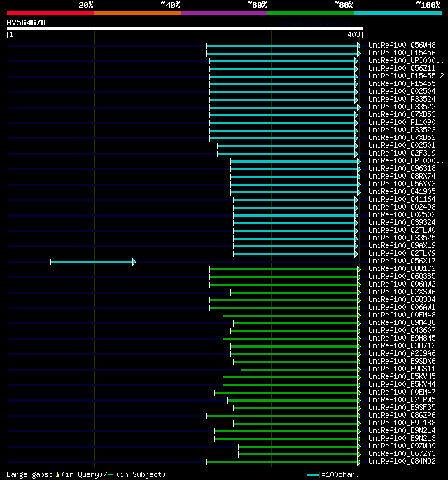Image resolution: width=448 pixels, height=480 pixels.
Task: Select the UniRef100_Q56Z11 label
Action: click(x=402, y=68)
